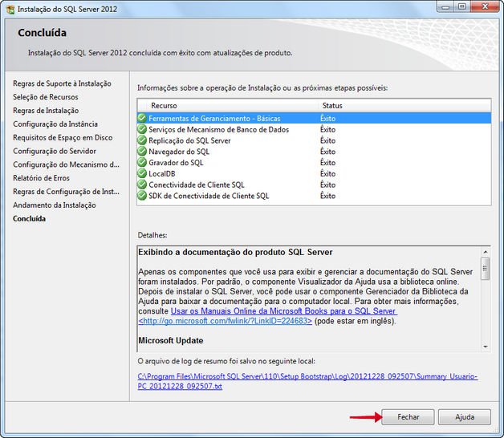The width and height of the screenshot is (504, 438).
Task: Click the details panel scrollbar thumb
Action: click(x=486, y=269)
